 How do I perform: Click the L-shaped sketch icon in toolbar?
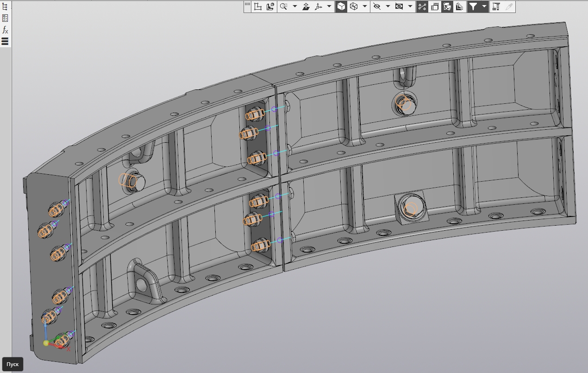click(x=258, y=6)
